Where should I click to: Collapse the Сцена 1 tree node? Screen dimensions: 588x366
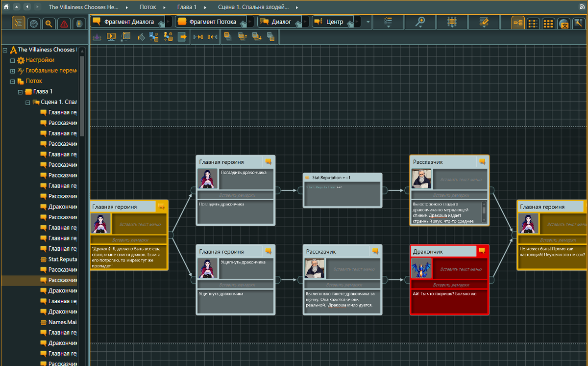pyautogui.click(x=28, y=103)
